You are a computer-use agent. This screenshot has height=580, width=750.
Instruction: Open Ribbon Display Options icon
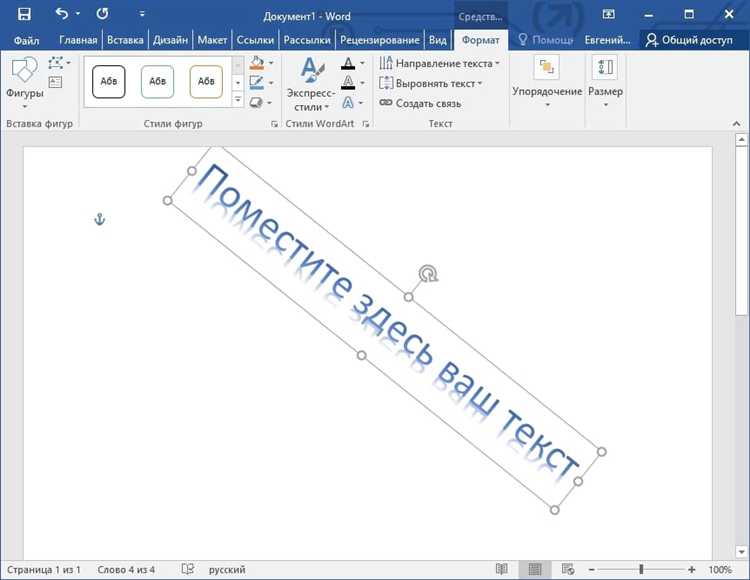608,14
